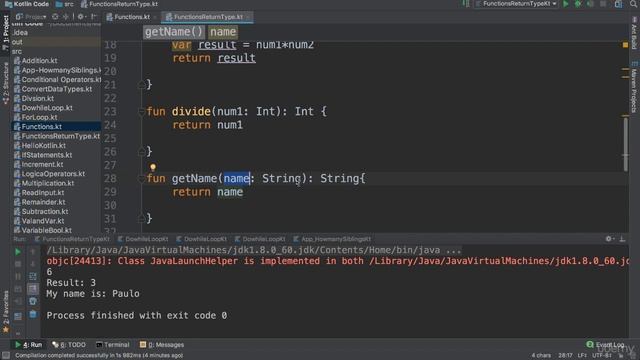This screenshot has height=360, width=640.
Task: Click the src breadcrumb in navigation bar
Action: point(65,4)
